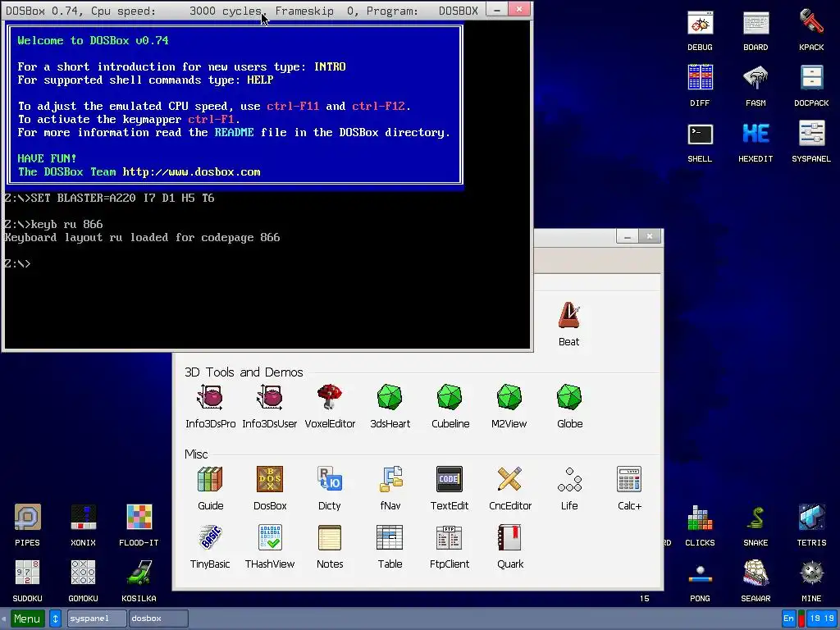Click the DOSBox window title bar
The width and height of the screenshot is (840, 630).
[244, 11]
